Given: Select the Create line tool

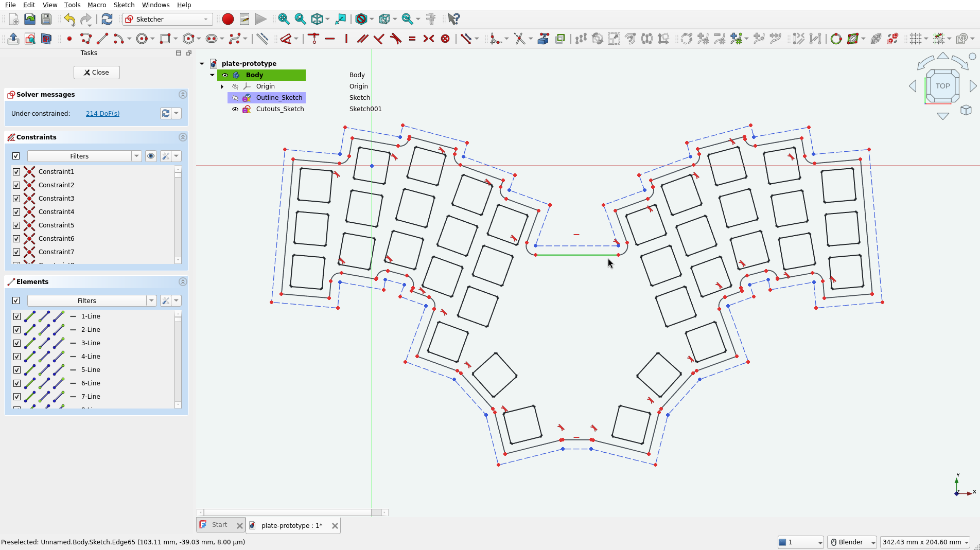Looking at the screenshot, I should pos(102,39).
